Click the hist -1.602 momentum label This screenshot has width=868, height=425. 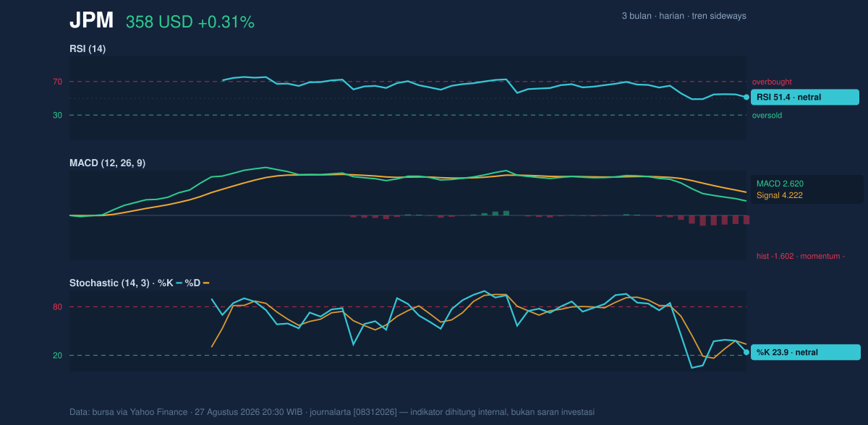801,256
